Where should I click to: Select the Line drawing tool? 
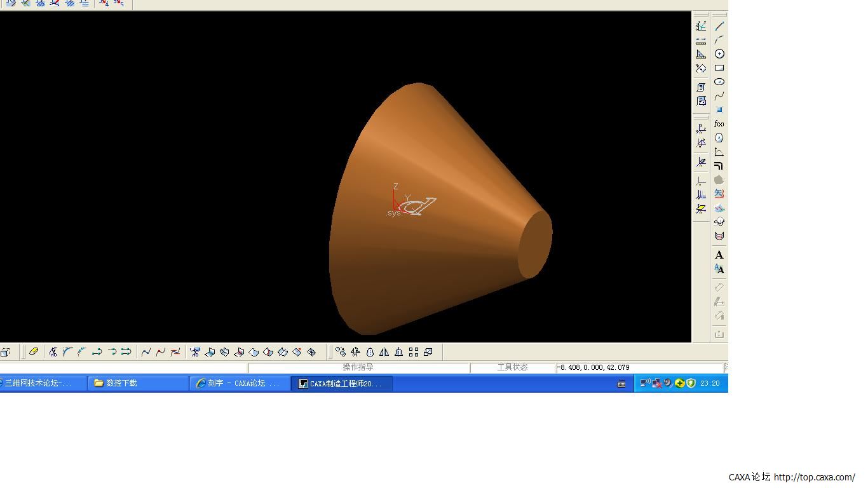click(x=719, y=26)
